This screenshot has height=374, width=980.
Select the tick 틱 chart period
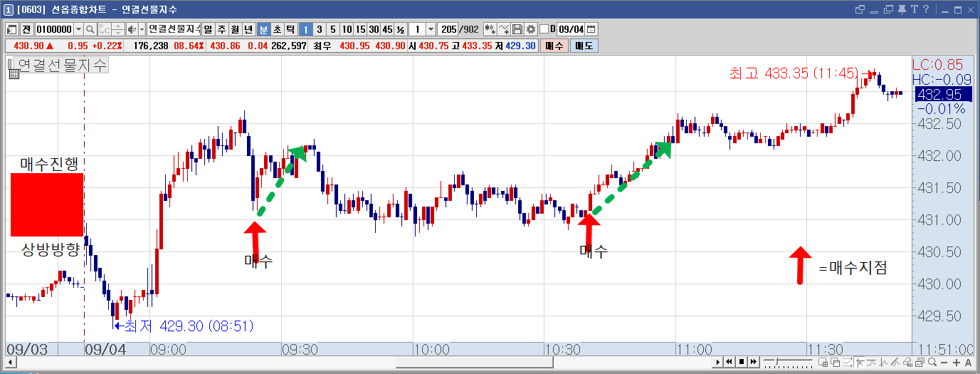(x=290, y=29)
